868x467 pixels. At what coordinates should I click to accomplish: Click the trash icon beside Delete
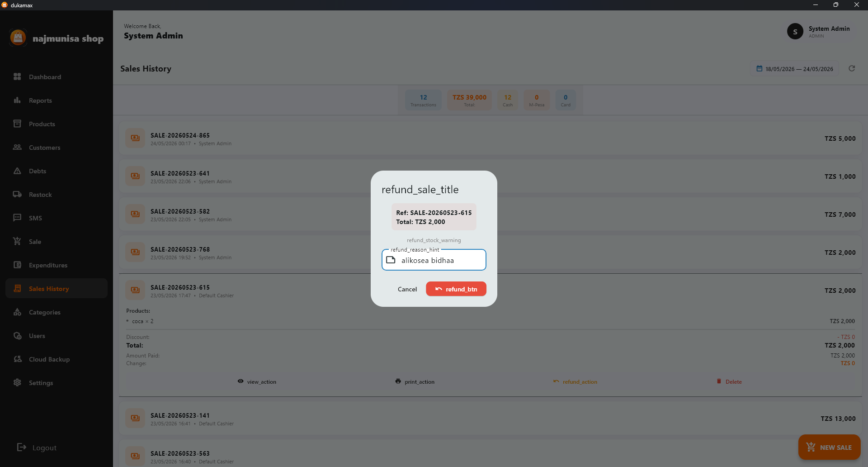click(x=719, y=381)
